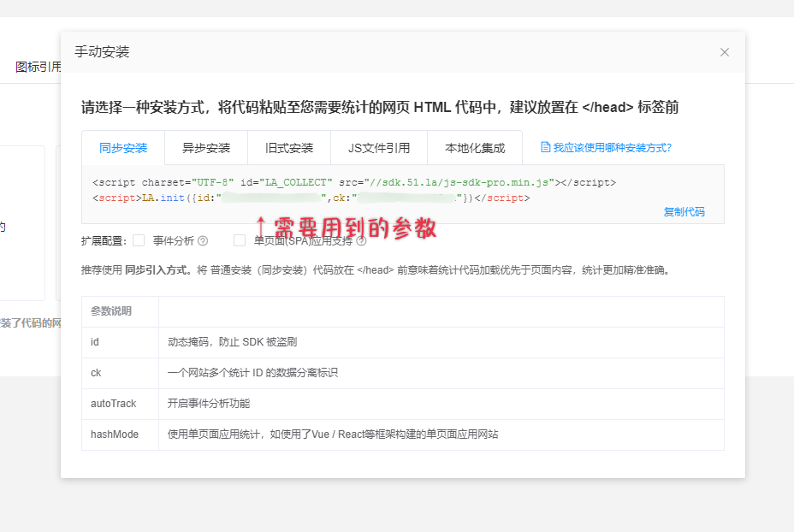Click the help icon beside 事件分析
Screen dimensions: 794x532
click(x=203, y=241)
